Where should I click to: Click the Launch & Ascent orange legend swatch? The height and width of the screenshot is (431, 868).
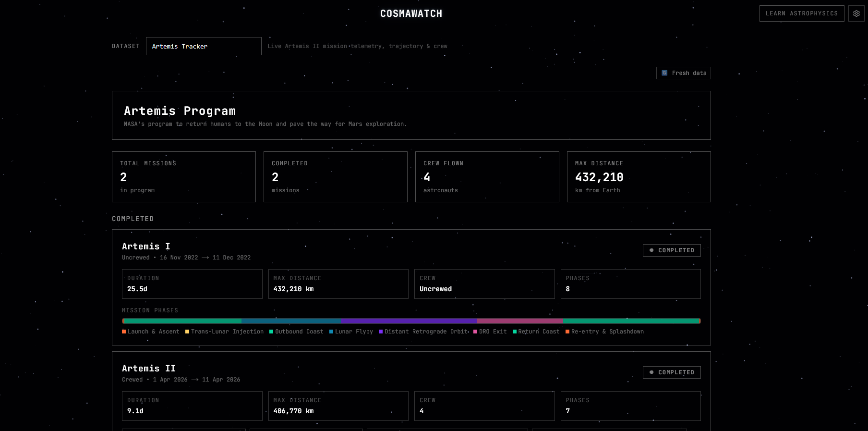[124, 332]
